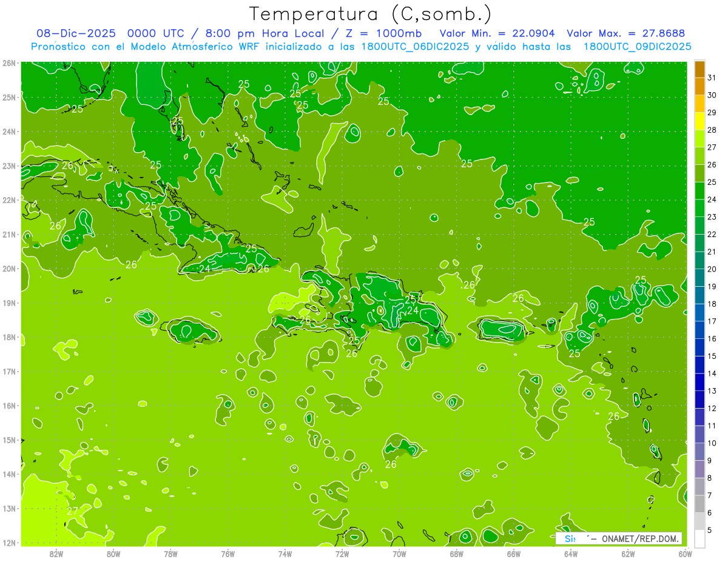Click the teal color band between 19 and 20
Viewport: 728px width, 562px height.
[699, 278]
